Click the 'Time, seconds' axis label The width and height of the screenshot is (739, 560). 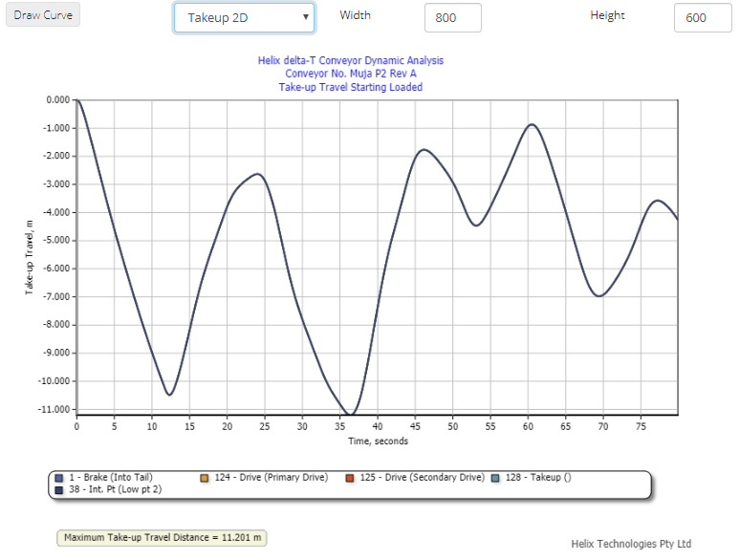377,441
